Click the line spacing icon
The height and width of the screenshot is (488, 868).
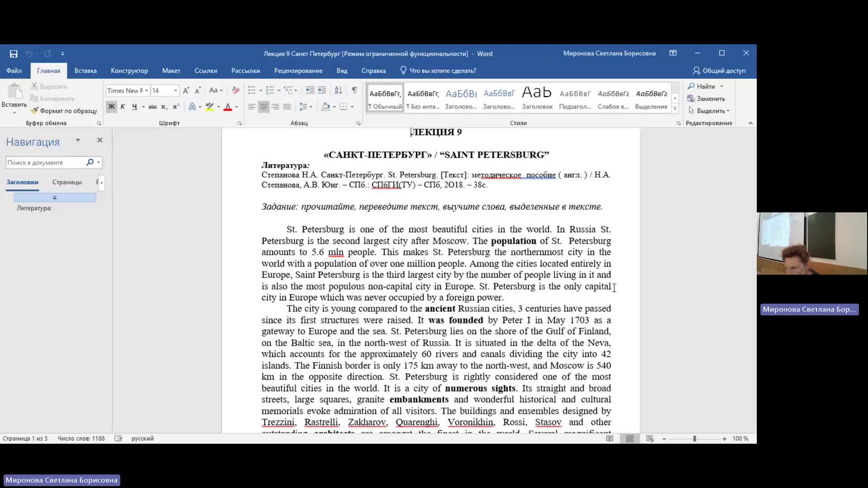[303, 107]
